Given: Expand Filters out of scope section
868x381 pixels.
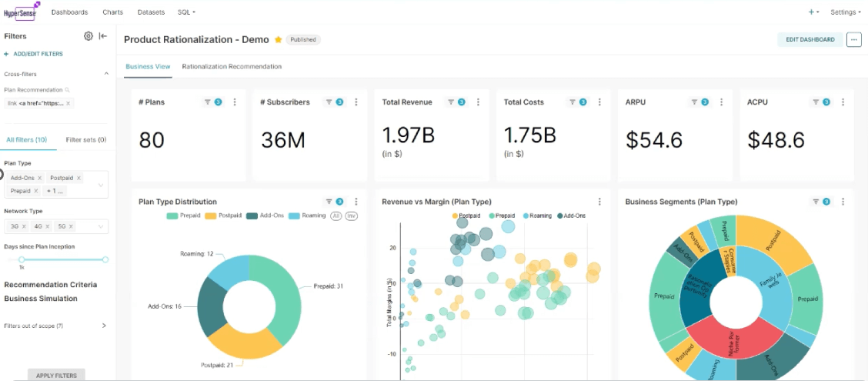Looking at the screenshot, I should tap(104, 326).
